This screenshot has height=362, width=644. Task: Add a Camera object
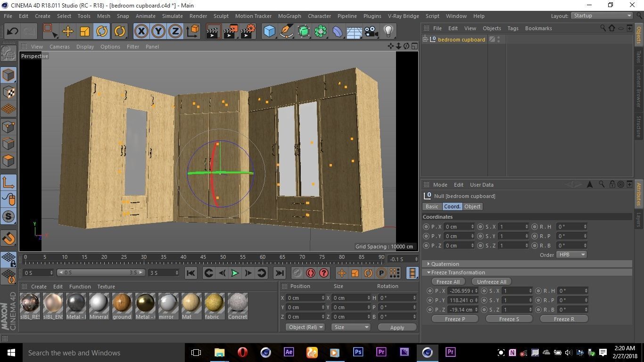point(371,32)
